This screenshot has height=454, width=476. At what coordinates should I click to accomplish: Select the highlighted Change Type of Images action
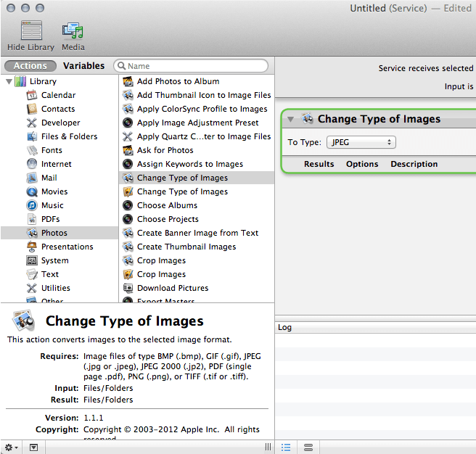coord(197,178)
